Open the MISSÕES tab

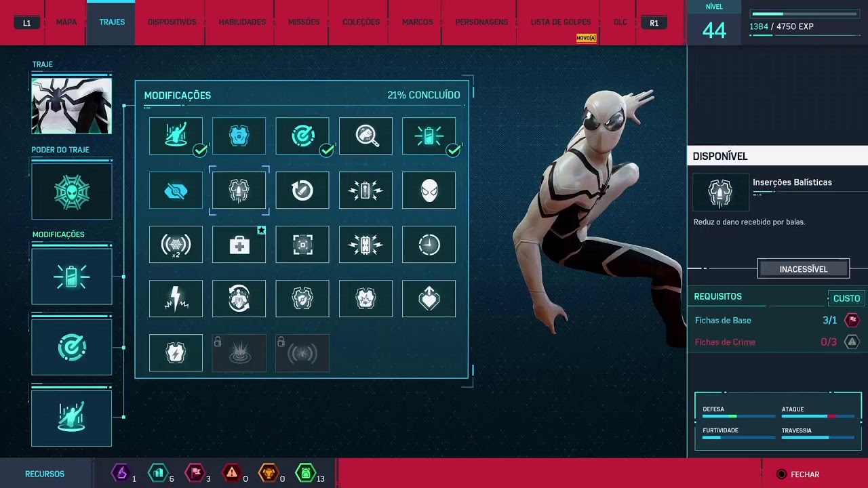(x=304, y=22)
